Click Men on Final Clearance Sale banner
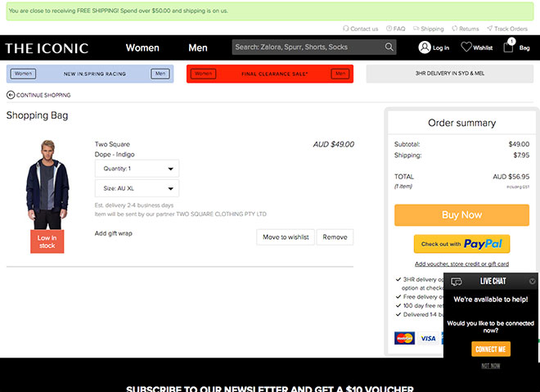The width and height of the screenshot is (540, 392). pos(340,74)
